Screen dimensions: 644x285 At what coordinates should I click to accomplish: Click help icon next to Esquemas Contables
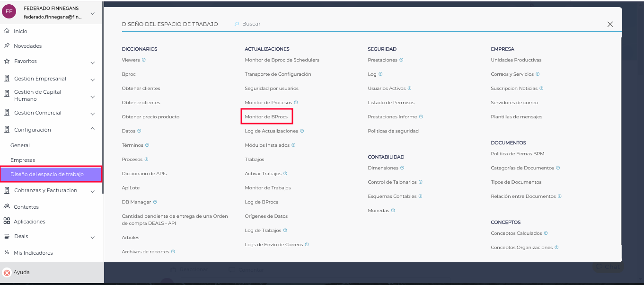421,196
